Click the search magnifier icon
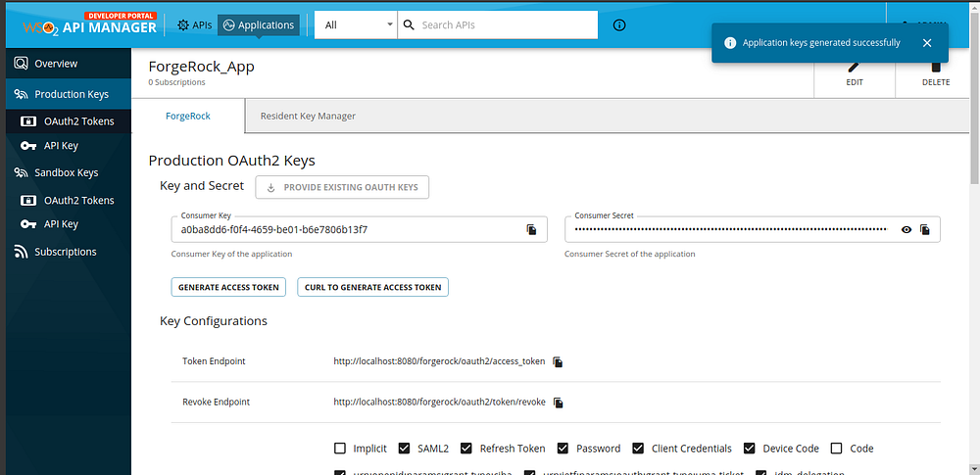The image size is (980, 475). 409,25
